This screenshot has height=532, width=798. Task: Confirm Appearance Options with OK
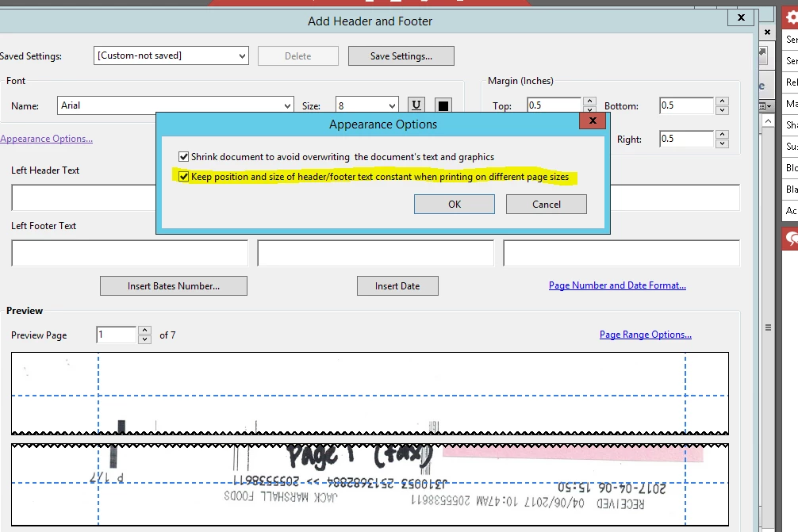tap(454, 204)
